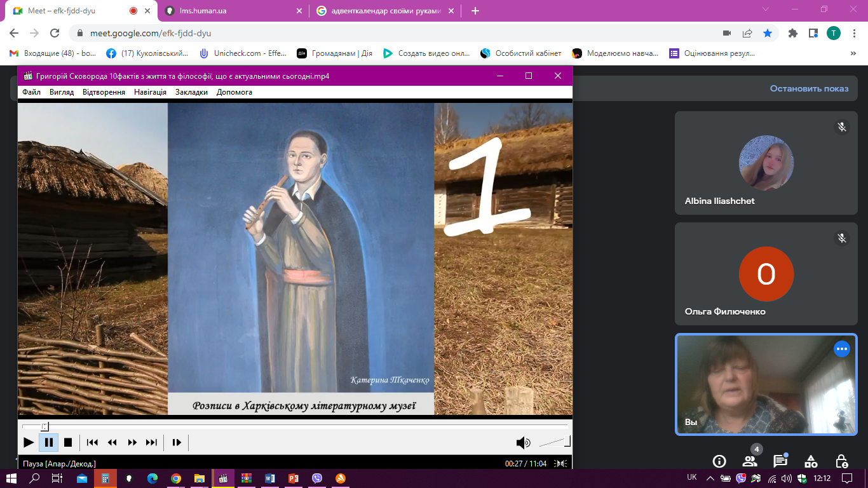Open the Файл menu
Image resolution: width=868 pixels, height=488 pixels.
[x=31, y=92]
